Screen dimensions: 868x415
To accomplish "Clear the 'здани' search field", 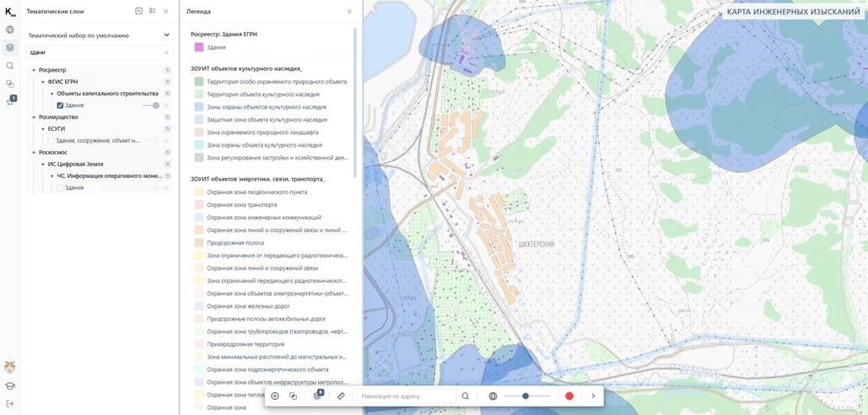I will tap(166, 52).
